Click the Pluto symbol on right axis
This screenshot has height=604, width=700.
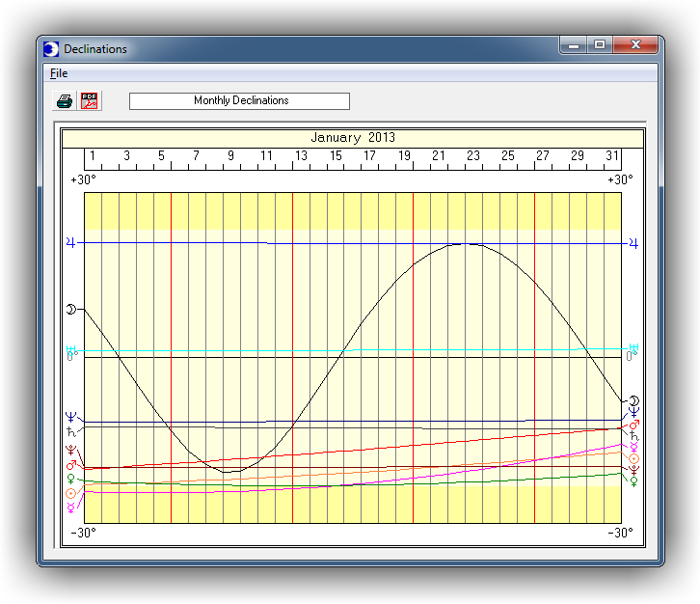[x=633, y=471]
